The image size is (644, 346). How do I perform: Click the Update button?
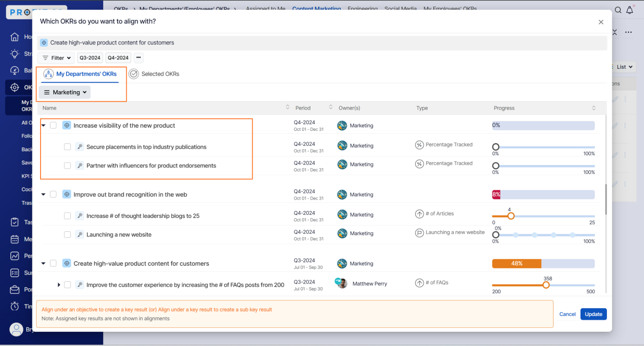point(593,314)
